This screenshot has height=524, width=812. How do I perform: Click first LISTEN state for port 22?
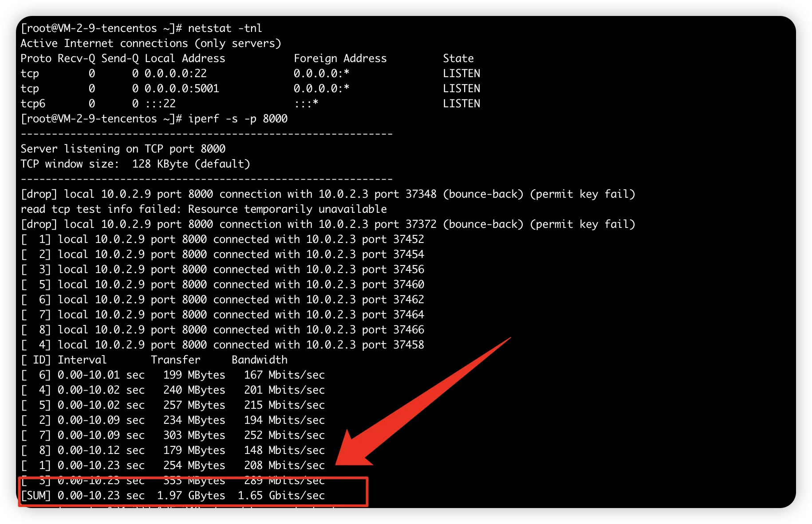point(461,74)
